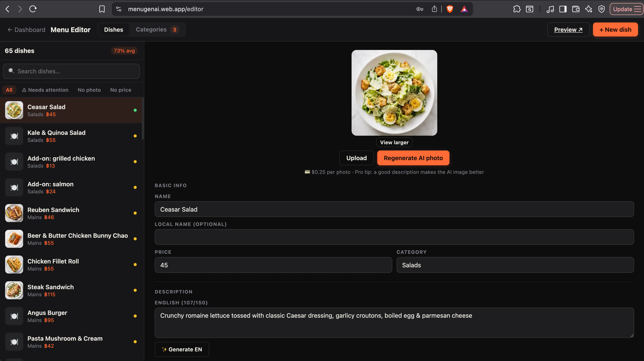Regenerate the AI photo
Viewport: 644px width, 361px height.
point(413,158)
